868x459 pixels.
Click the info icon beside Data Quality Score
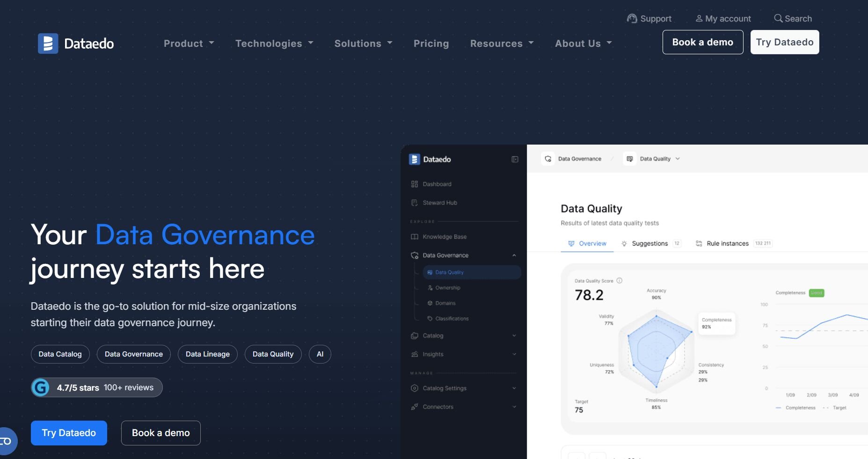pyautogui.click(x=619, y=281)
